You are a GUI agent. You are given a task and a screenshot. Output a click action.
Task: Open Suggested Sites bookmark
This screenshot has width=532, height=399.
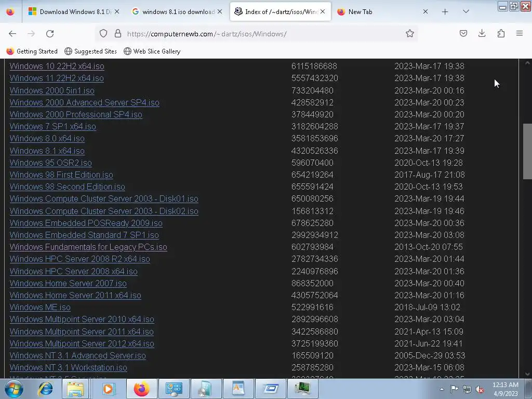pyautogui.click(x=90, y=51)
